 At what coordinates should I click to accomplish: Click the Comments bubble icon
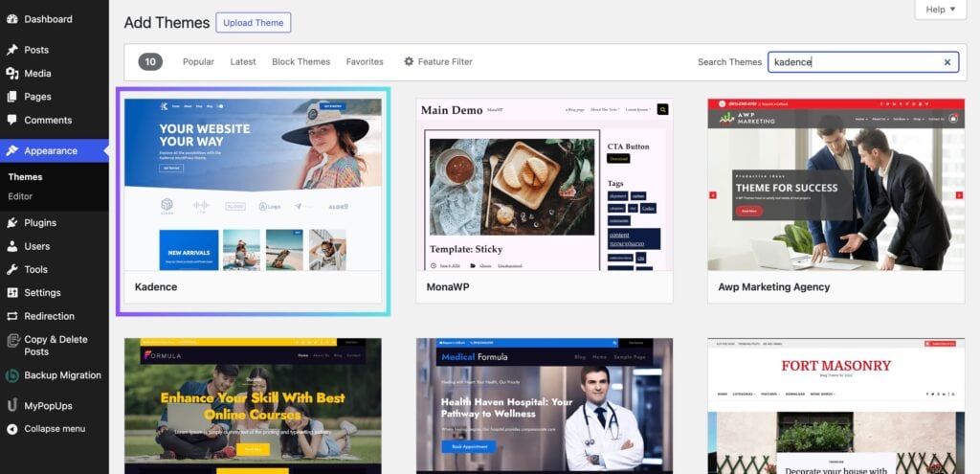tap(11, 120)
